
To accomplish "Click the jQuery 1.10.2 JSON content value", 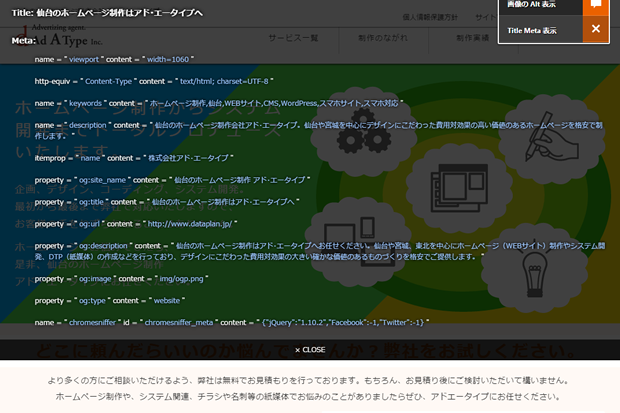I will click(343, 322).
